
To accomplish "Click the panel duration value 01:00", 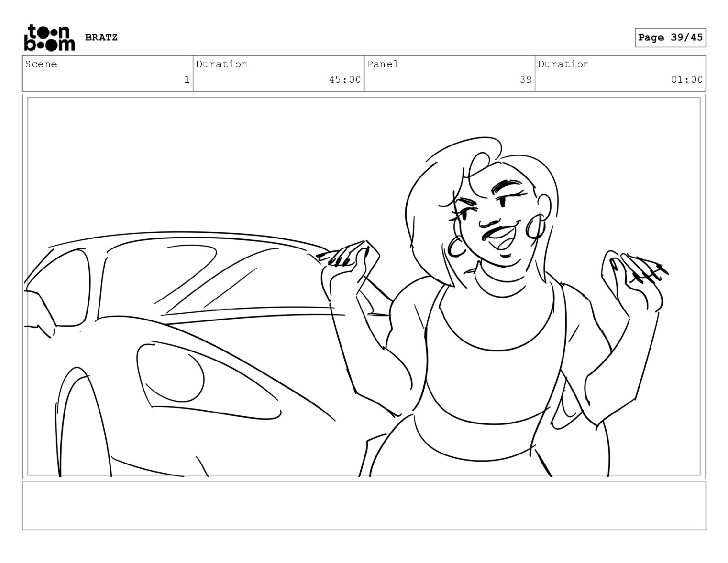I will [x=687, y=80].
